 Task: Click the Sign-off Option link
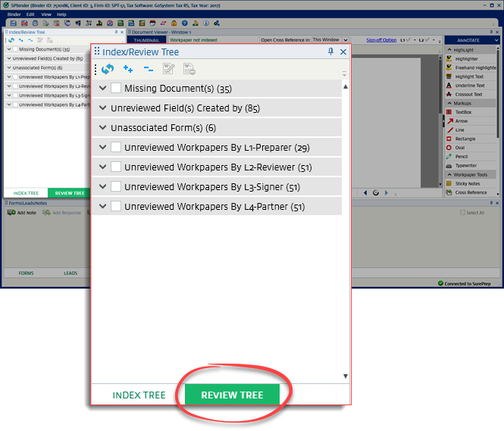click(380, 39)
